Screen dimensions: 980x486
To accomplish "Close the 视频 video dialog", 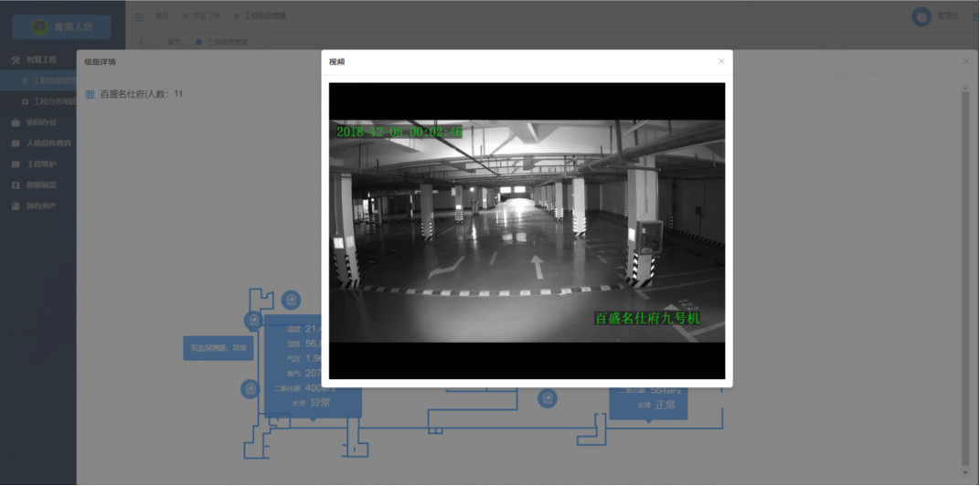I will click(721, 61).
